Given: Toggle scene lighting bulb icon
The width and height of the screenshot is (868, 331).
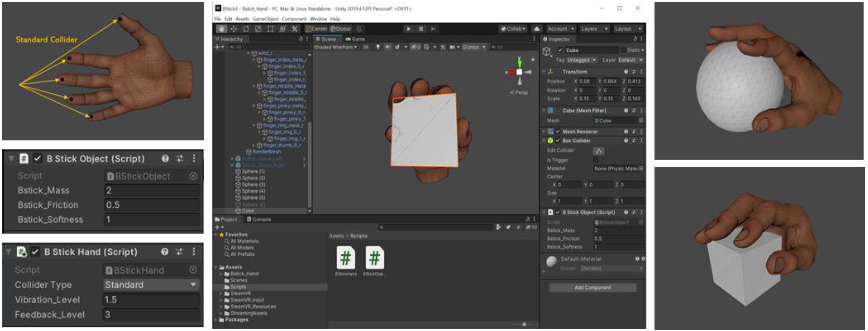Looking at the screenshot, I should (378, 47).
